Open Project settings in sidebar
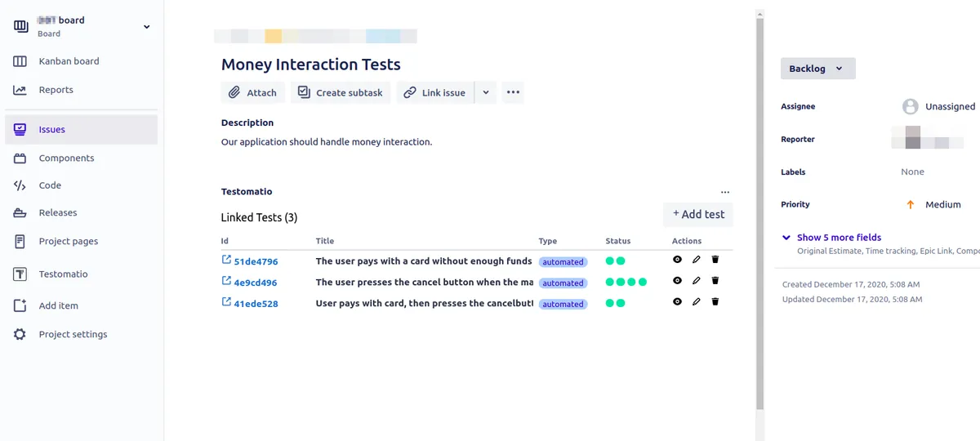Image resolution: width=980 pixels, height=441 pixels. pyautogui.click(x=73, y=334)
